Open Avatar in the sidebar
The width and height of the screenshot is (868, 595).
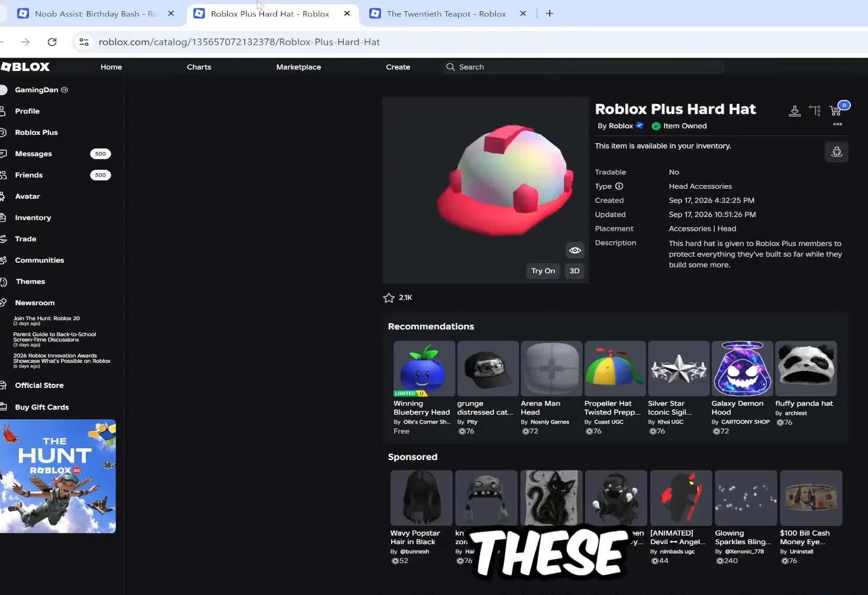[x=27, y=196]
